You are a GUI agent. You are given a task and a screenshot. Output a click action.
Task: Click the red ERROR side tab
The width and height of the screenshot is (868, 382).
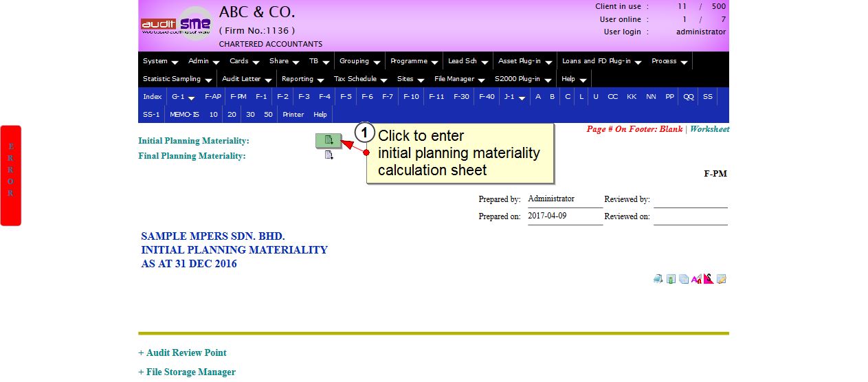pyautogui.click(x=11, y=175)
